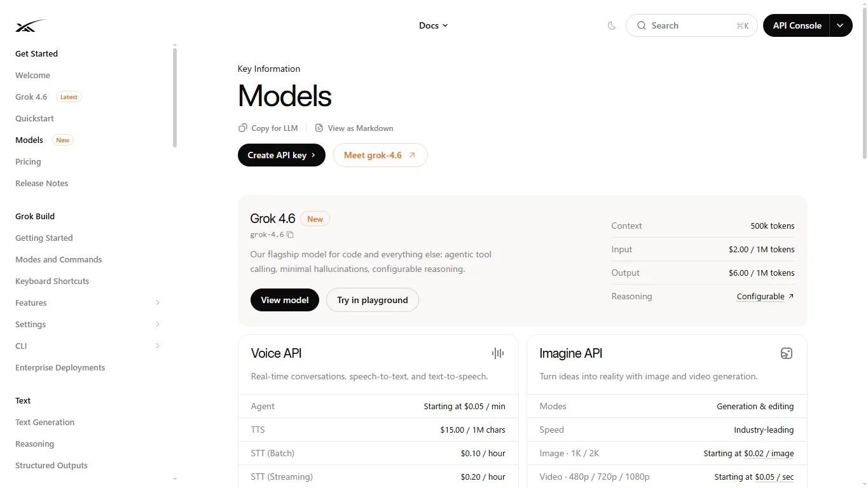This screenshot has width=868, height=488.
Task: Click the "Industry-leading" speed value
Action: [764, 430]
